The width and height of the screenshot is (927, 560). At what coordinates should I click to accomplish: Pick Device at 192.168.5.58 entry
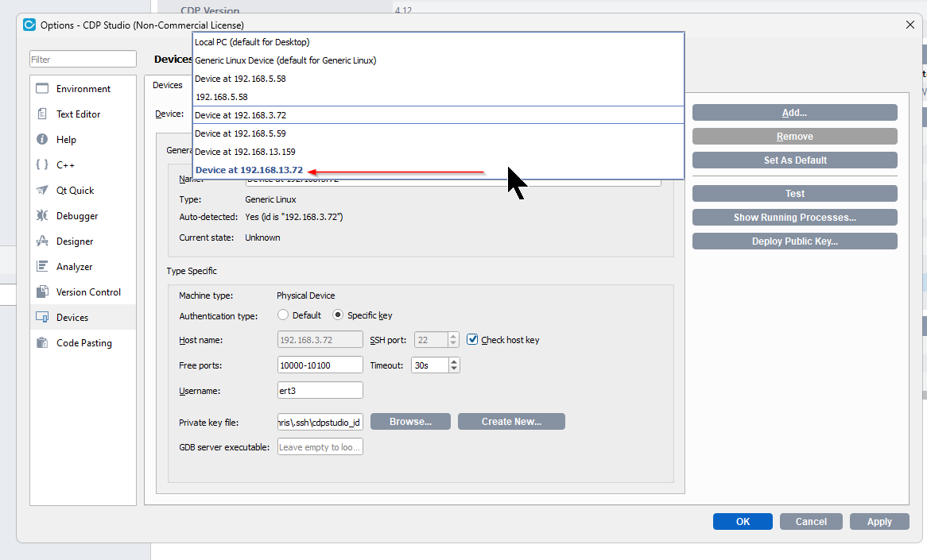438,79
